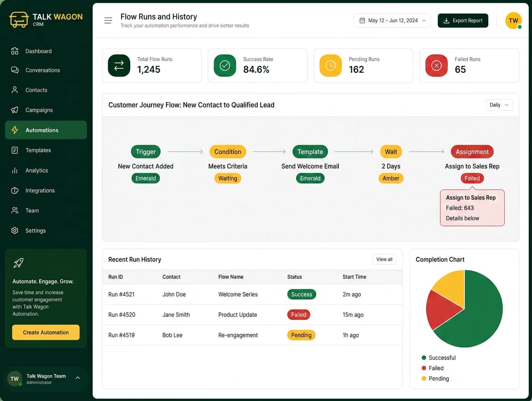The image size is (532, 401).
Task: Click View all in Recent Run History
Action: [x=384, y=259]
